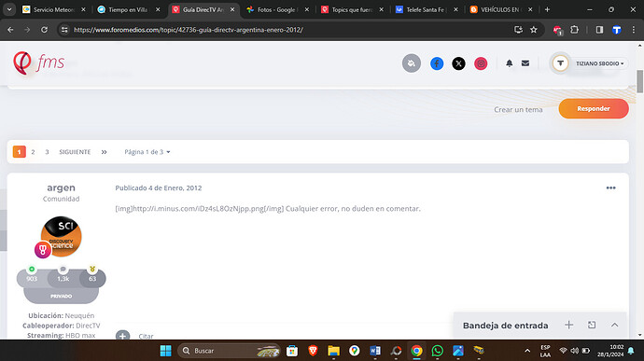Click the red extension icon with badge
This screenshot has width=644, height=361.
[558, 30]
